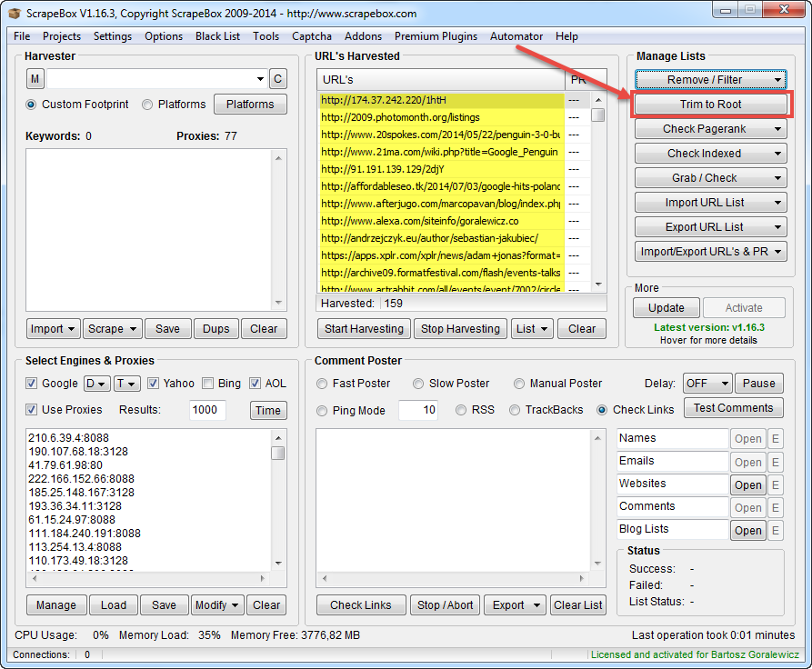Open the Import dropdown in Harvester
This screenshot has width=812, height=669.
[53, 328]
